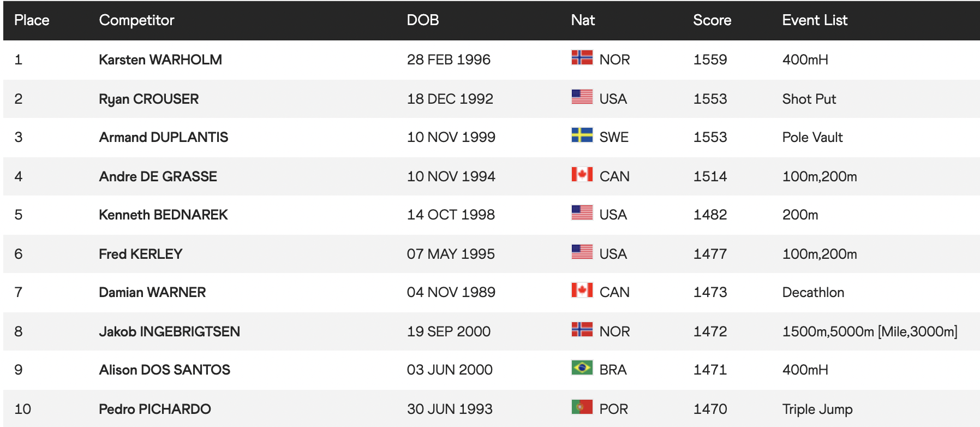Image resolution: width=980 pixels, height=427 pixels.
Task: Open Pedro PICHARDO profile link
Action: [x=154, y=409]
